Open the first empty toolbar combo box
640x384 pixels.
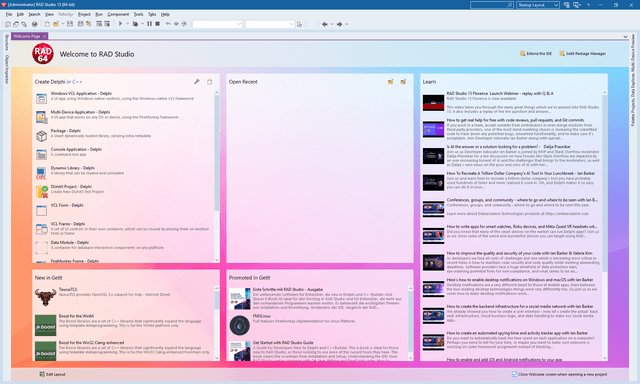(x=218, y=24)
